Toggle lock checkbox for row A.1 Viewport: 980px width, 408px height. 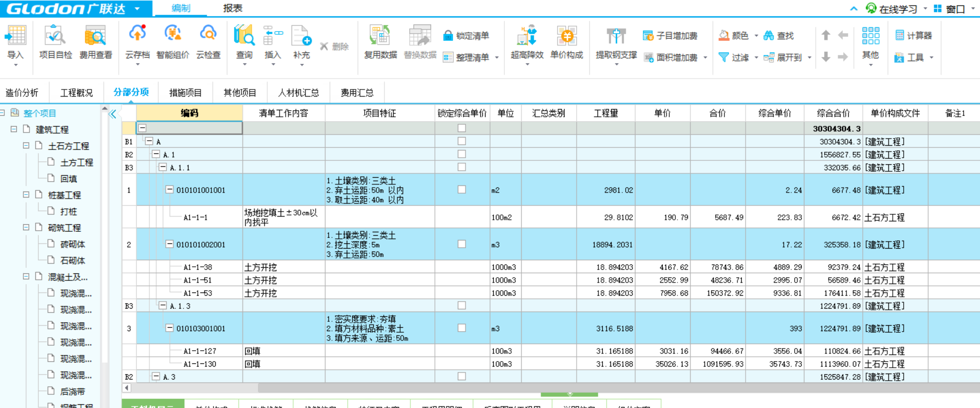pyautogui.click(x=462, y=154)
